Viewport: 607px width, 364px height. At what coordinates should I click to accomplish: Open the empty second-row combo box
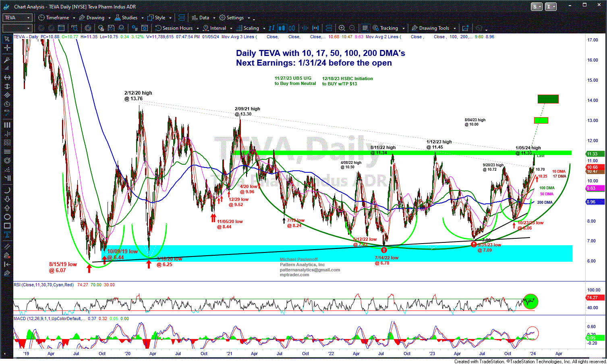coord(17,28)
